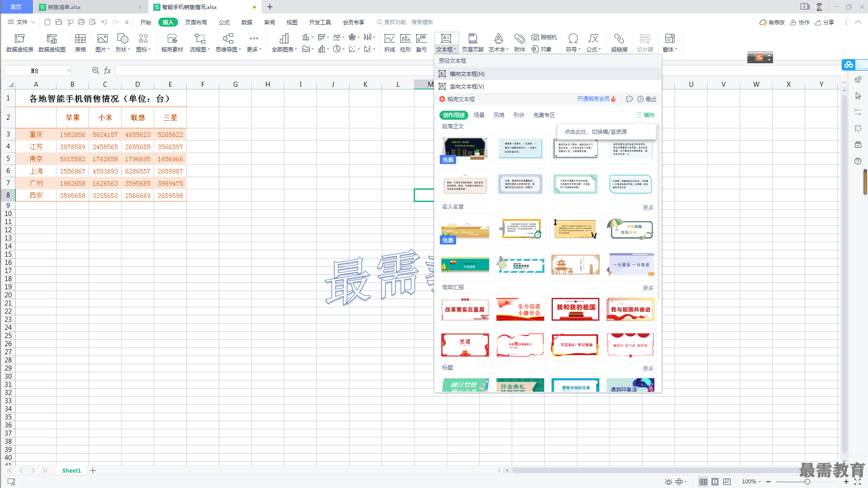Switch to normal grid view in status bar

[x=703, y=482]
